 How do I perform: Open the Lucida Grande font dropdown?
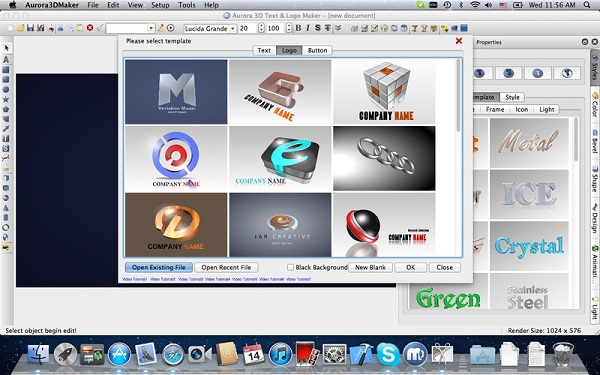click(x=210, y=28)
